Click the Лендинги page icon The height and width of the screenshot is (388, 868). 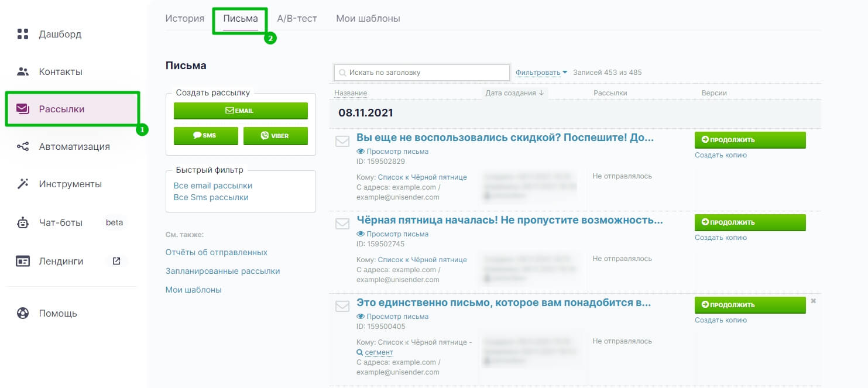click(23, 261)
